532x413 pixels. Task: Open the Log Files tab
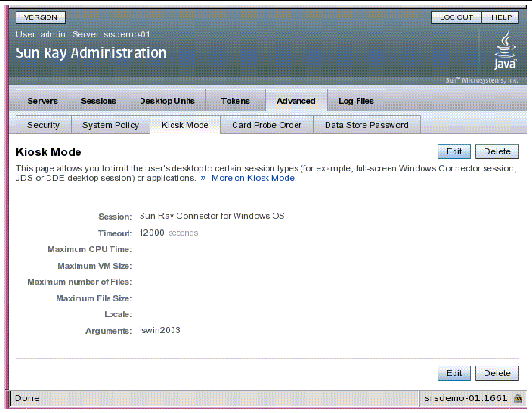(356, 101)
